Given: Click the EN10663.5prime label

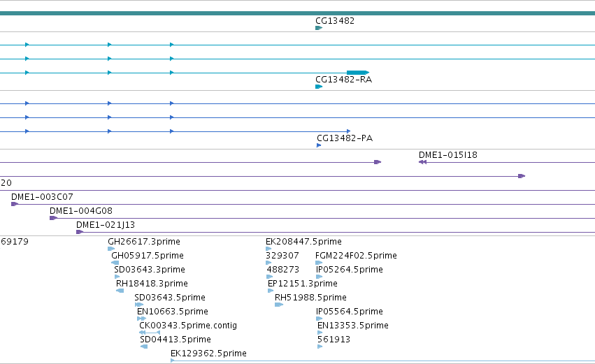Looking at the screenshot, I should pos(173,312).
